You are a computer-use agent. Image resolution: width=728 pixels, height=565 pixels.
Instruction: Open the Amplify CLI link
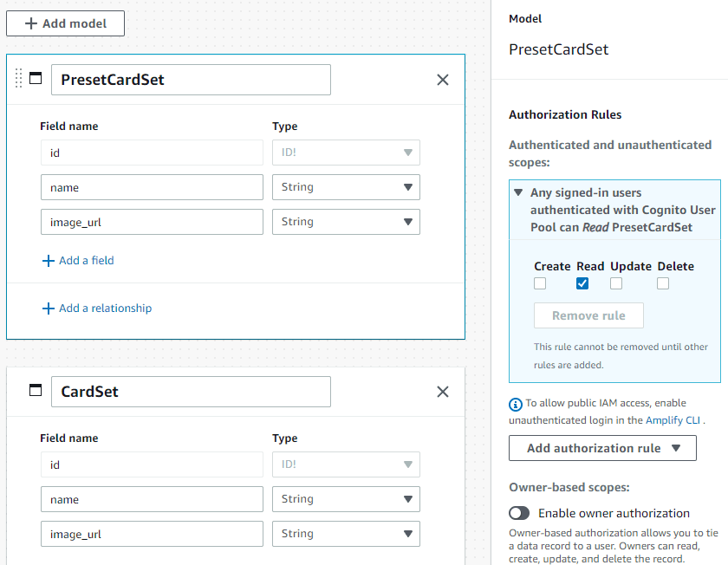pos(673,420)
